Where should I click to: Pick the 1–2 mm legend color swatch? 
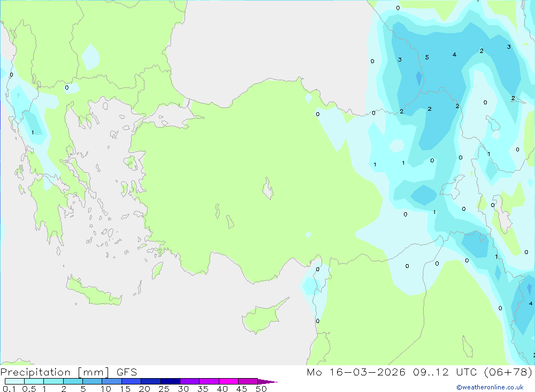point(53,381)
